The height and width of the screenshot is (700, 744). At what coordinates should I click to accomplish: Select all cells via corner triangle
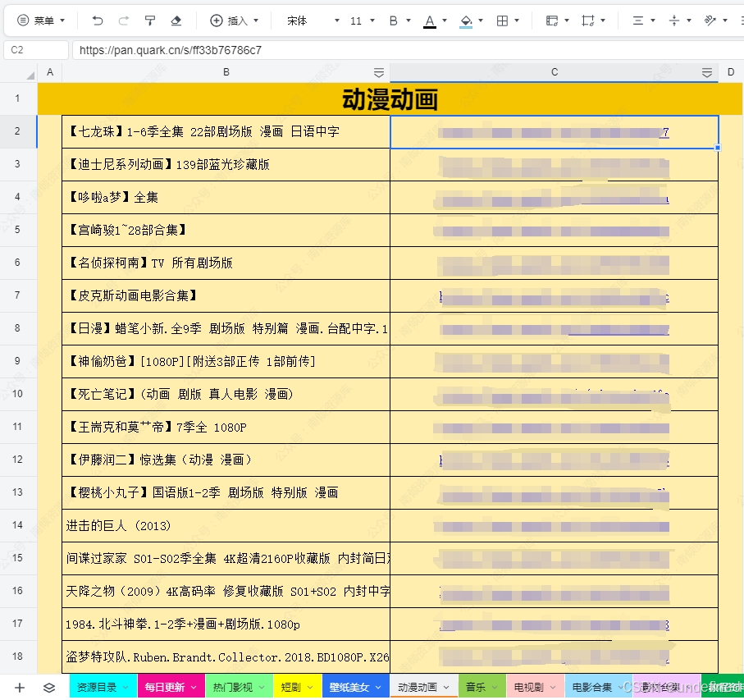click(30, 75)
